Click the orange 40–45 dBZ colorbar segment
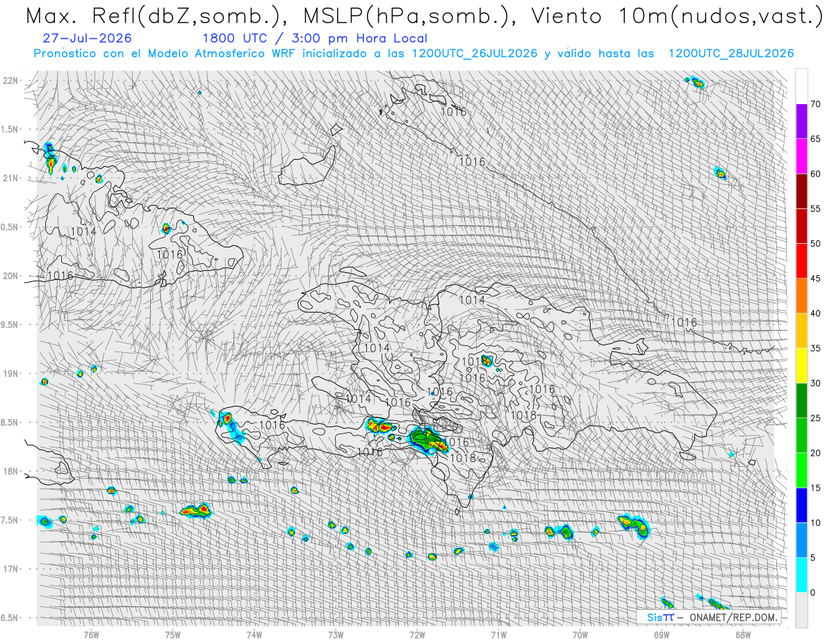 point(801,296)
